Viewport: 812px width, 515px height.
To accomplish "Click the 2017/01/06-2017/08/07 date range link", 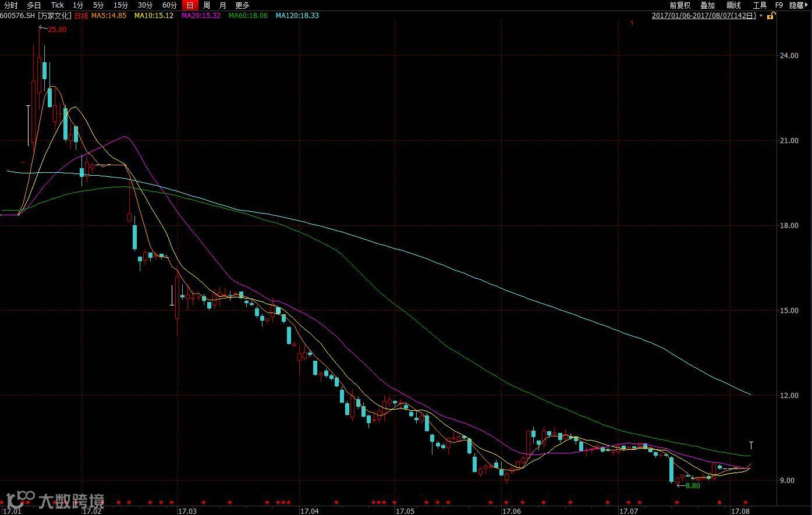I will pos(704,16).
